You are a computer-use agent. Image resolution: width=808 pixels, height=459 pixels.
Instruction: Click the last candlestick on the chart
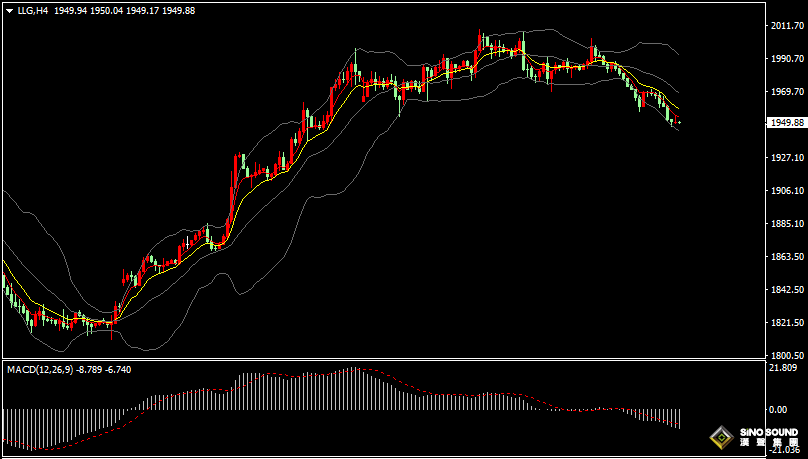[x=679, y=122]
